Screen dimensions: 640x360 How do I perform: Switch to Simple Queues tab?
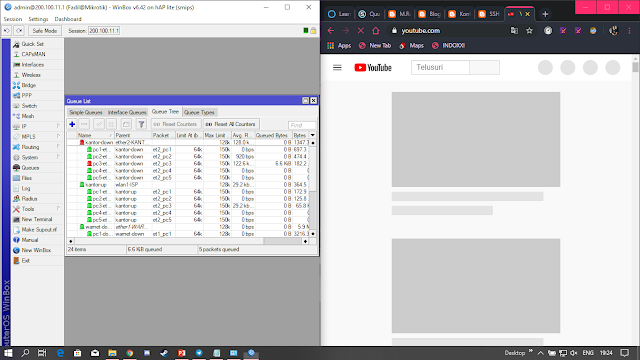[86, 112]
